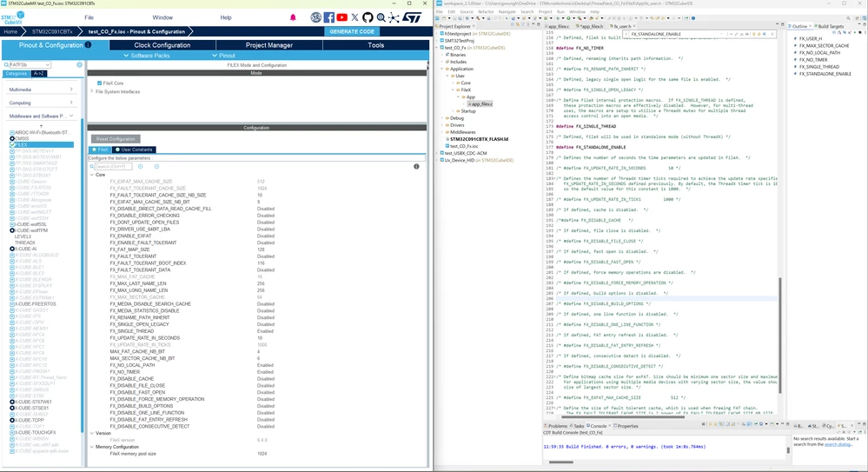
Task: Click the community network icon in CubeMX header
Action: pyautogui.click(x=394, y=17)
